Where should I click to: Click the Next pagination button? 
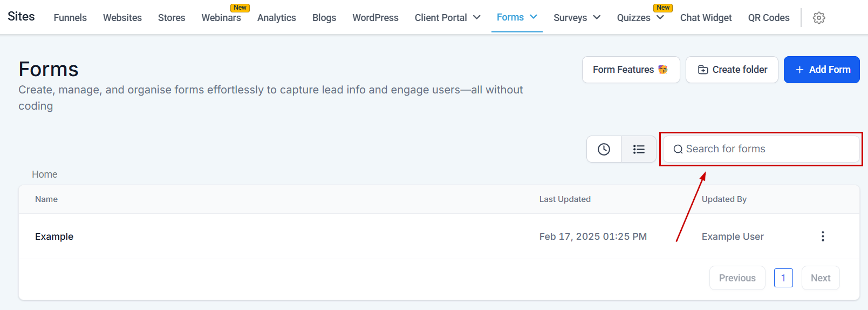(820, 278)
